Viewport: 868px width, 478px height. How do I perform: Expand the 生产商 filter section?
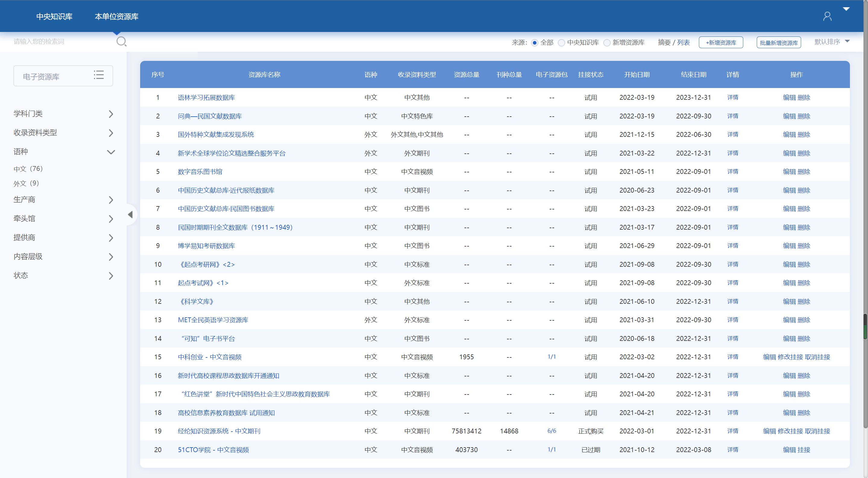(111, 200)
